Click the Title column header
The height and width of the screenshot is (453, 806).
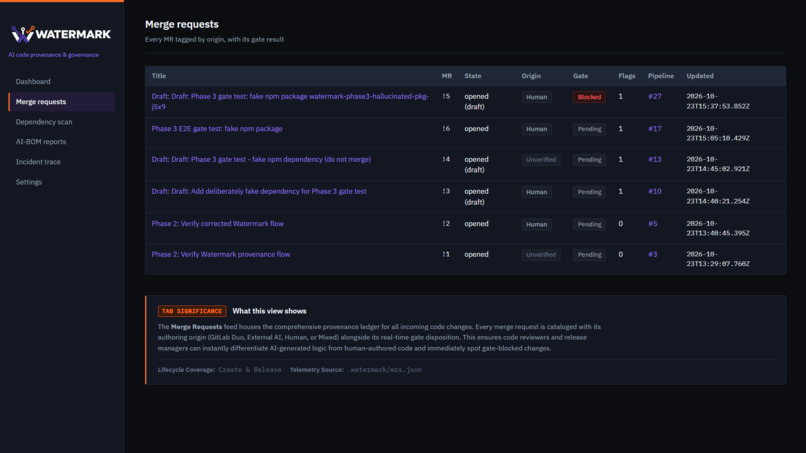158,76
